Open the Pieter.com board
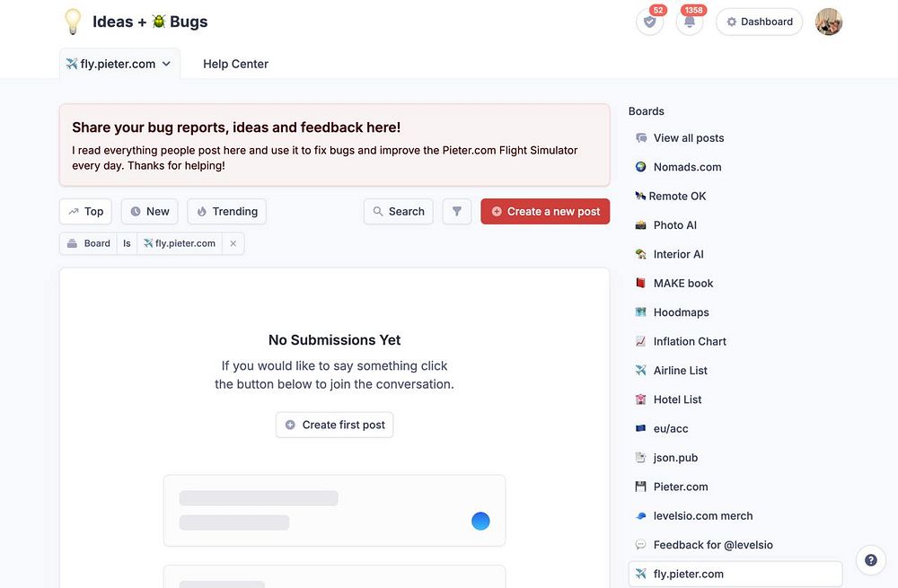 pyautogui.click(x=735, y=487)
